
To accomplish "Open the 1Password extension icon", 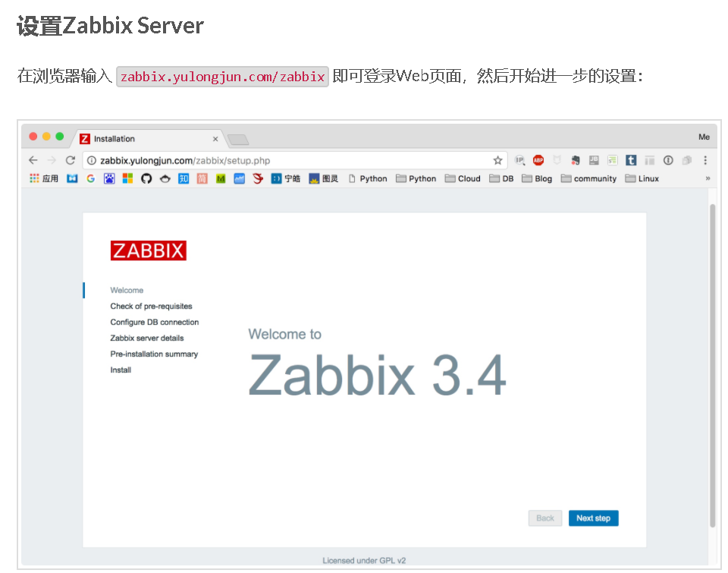I will pos(668,160).
